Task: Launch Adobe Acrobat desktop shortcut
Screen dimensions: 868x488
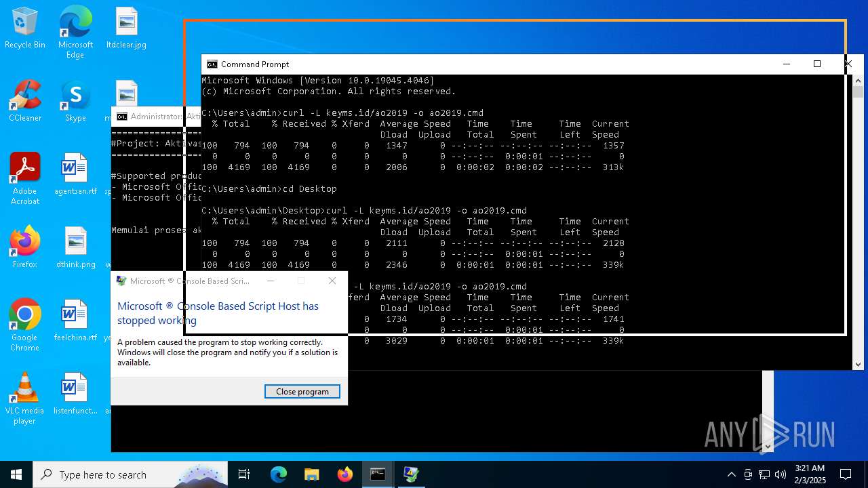Action: click(25, 179)
